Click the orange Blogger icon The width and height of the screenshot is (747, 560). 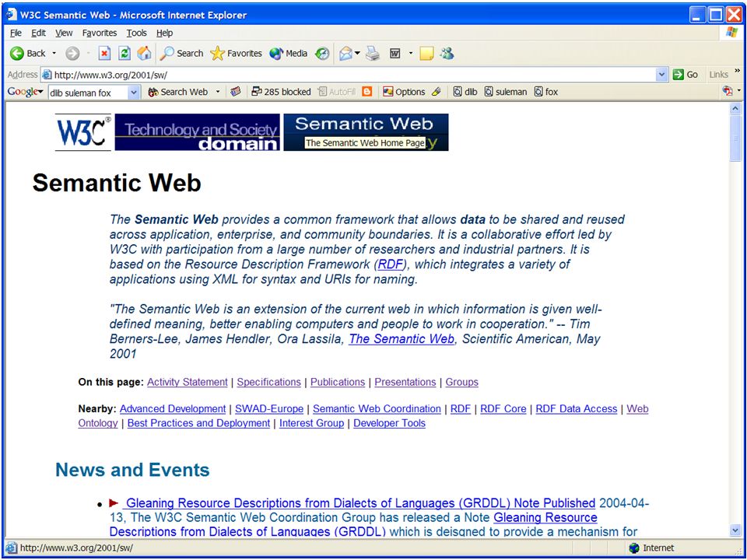click(366, 92)
